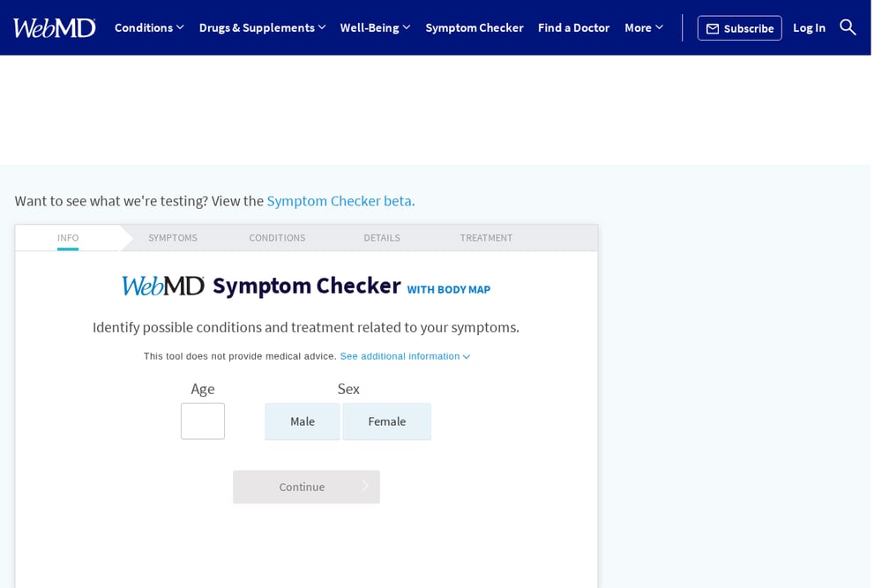Focus the Age input field

click(x=203, y=421)
